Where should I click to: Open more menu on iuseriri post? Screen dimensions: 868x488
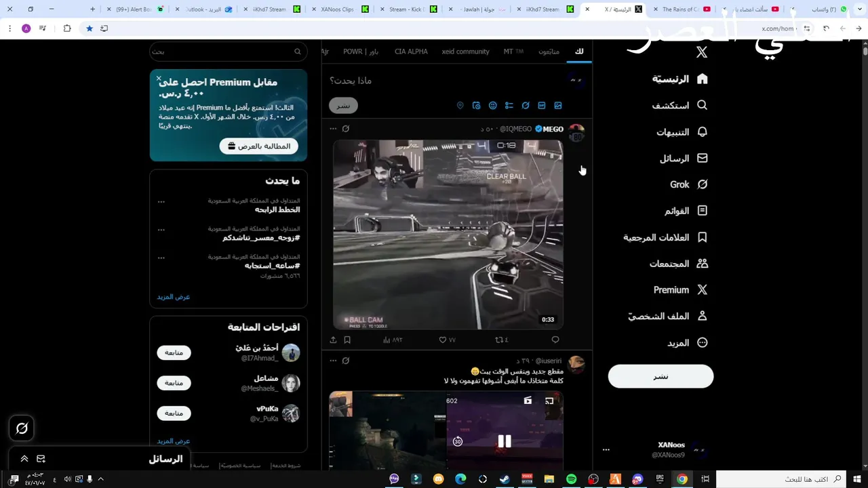333,361
